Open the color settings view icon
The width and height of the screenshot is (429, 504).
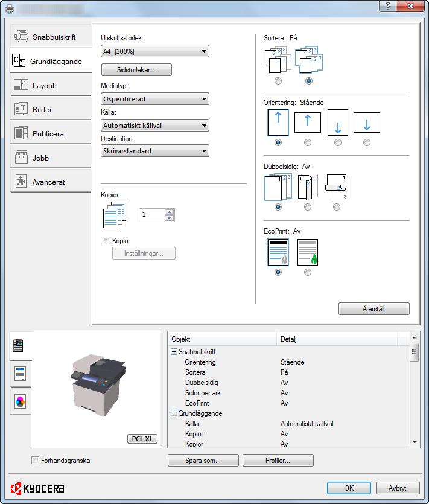(21, 401)
